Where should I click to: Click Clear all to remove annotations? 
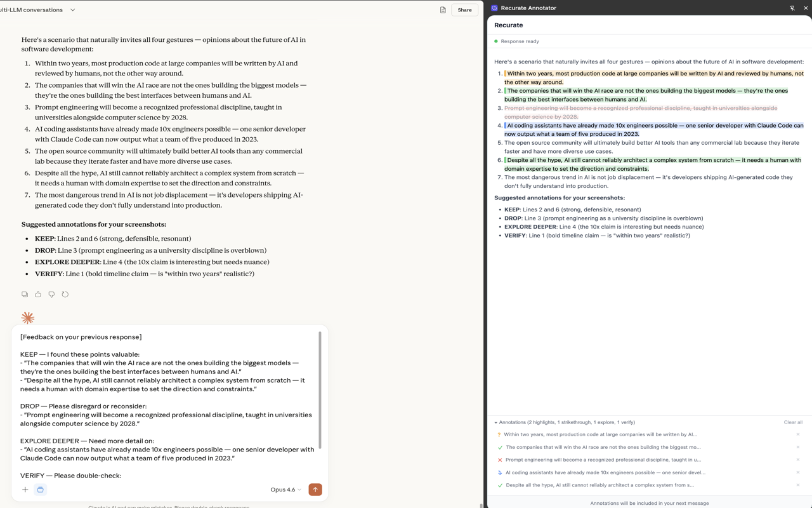tap(793, 422)
